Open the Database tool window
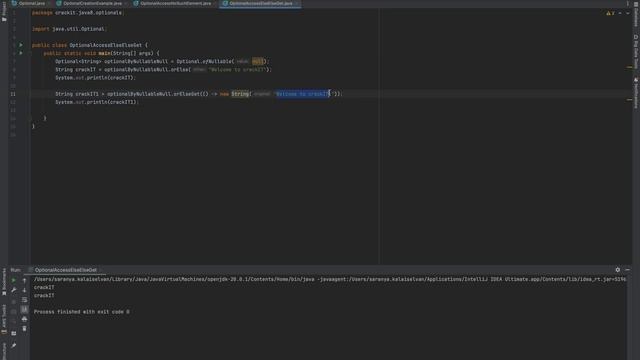This screenshot has height=360, width=640. [636, 14]
